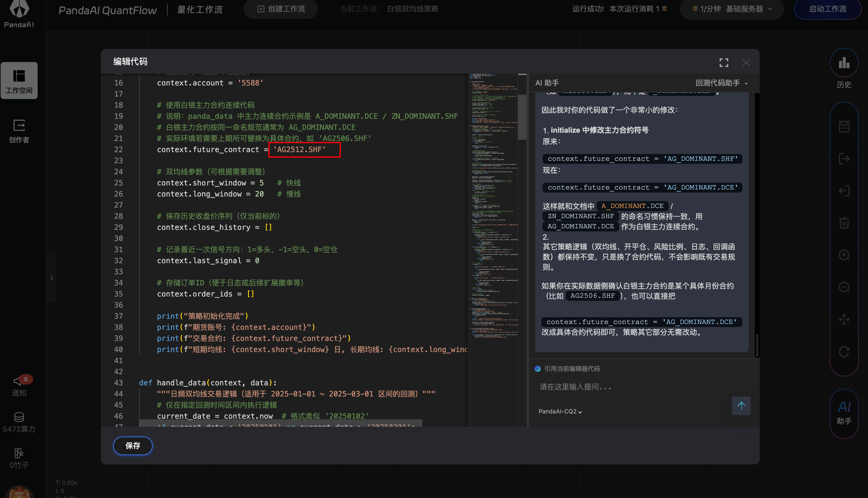Click the circular refresh icon in the right toolbar
868x498 pixels.
[x=844, y=352]
